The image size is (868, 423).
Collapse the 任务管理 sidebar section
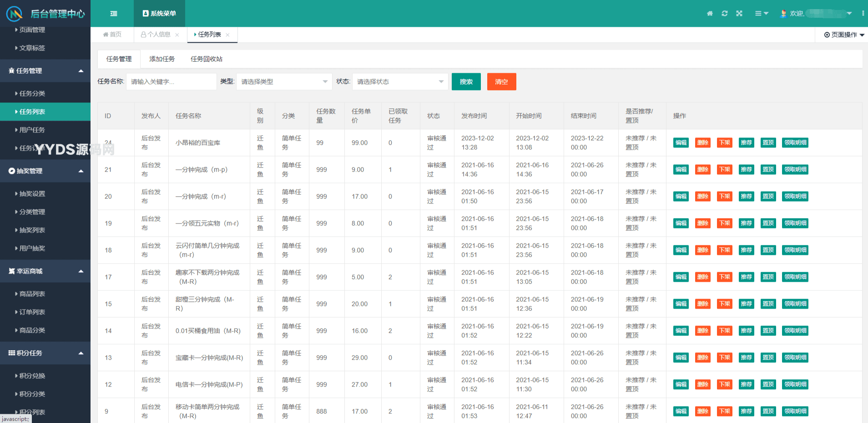click(45, 71)
